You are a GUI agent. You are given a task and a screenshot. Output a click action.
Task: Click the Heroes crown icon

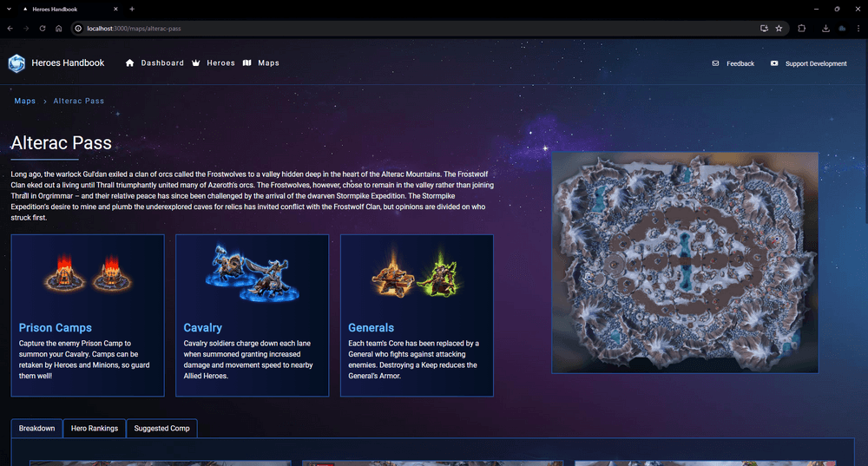click(x=196, y=63)
